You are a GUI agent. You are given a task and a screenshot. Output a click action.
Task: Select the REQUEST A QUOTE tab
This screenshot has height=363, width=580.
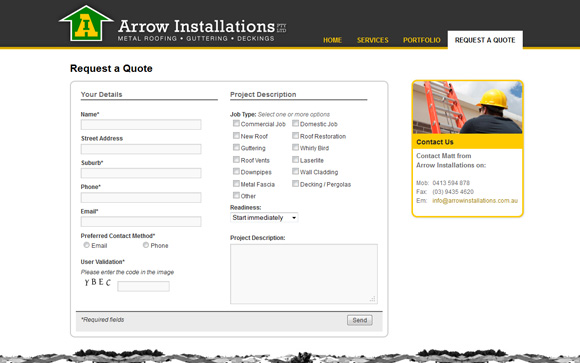pos(485,40)
